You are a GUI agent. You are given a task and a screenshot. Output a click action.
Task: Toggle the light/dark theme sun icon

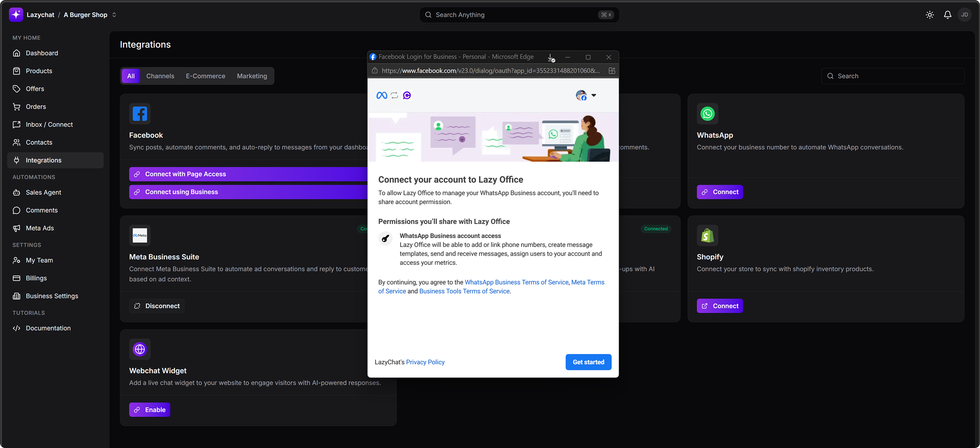[x=929, y=15]
